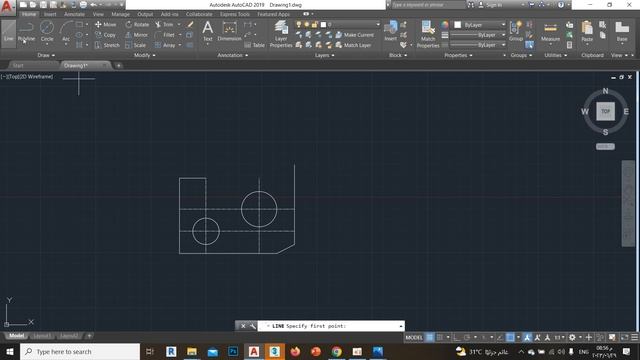
Task: Toggle polar tracking in status bar
Action: 467,338
